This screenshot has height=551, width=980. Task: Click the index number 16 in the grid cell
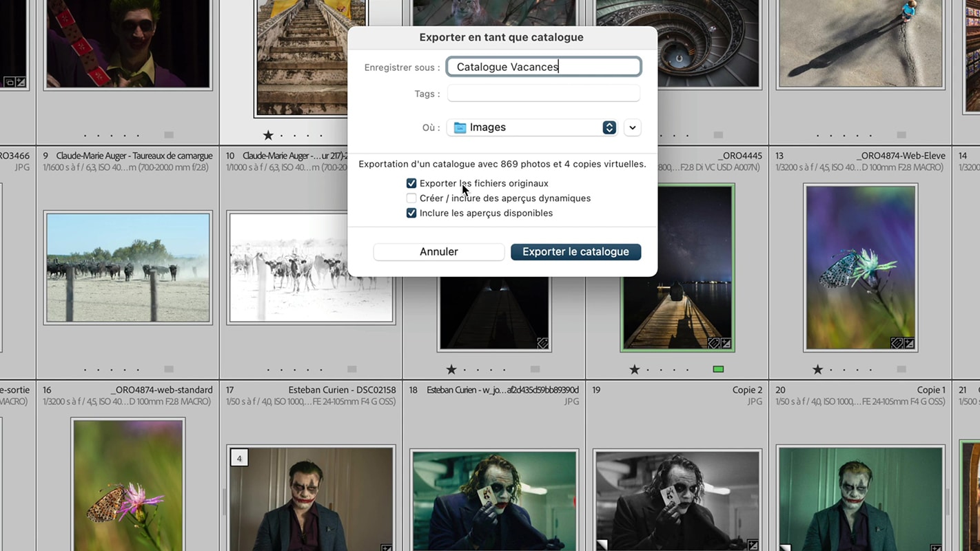click(x=48, y=390)
